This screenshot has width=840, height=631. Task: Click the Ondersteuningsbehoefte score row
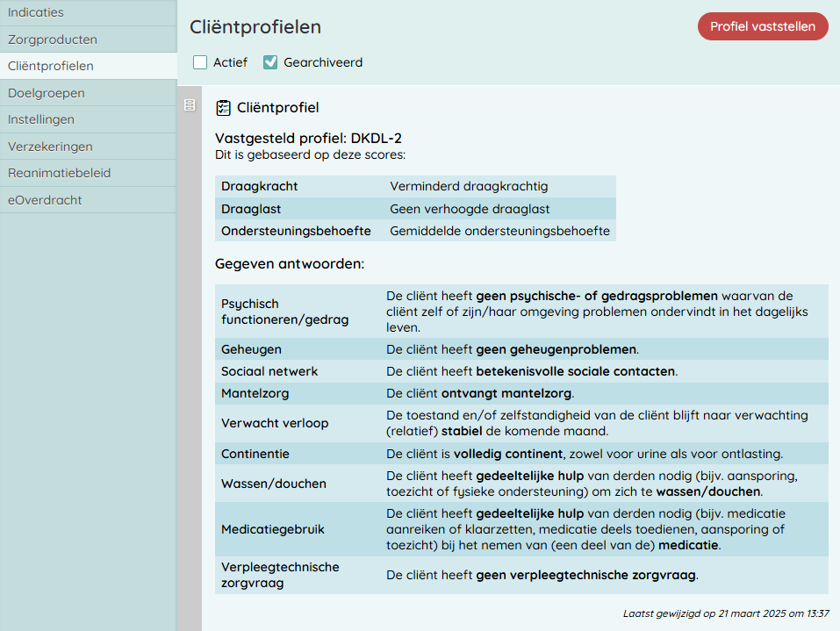pyautogui.click(x=415, y=231)
